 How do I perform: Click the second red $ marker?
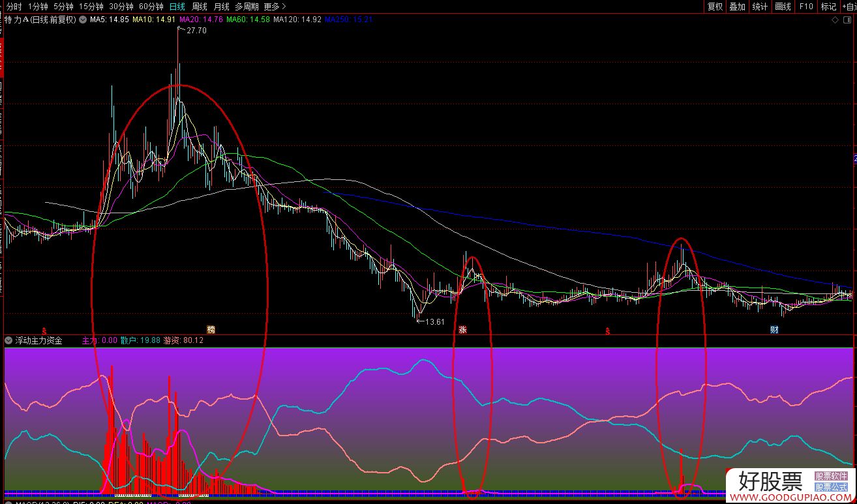(607, 331)
